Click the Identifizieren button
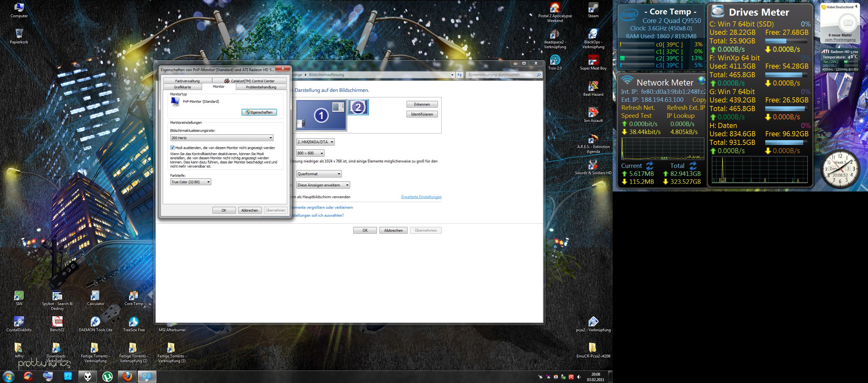Viewport: 868px width, 383px height. [x=421, y=114]
